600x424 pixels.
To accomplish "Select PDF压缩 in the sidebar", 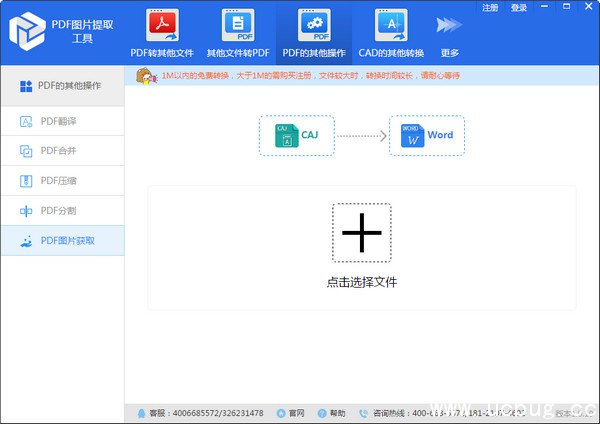I will click(62, 181).
